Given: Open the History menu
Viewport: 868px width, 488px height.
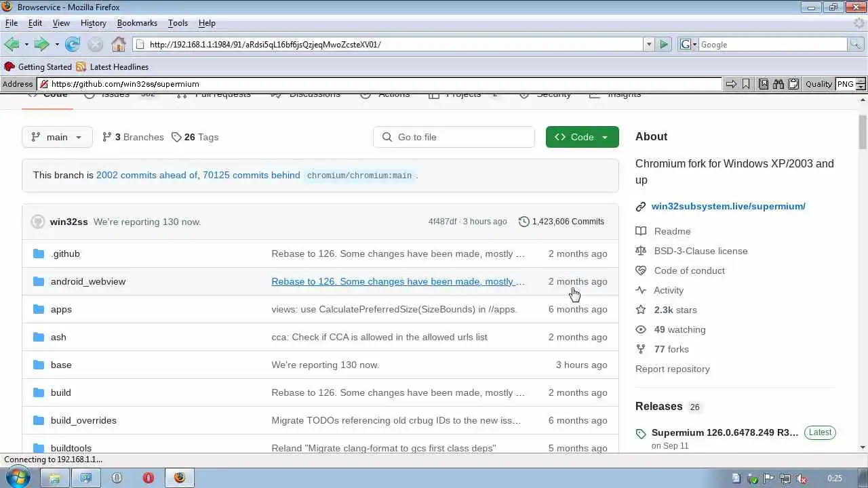Looking at the screenshot, I should [x=94, y=23].
